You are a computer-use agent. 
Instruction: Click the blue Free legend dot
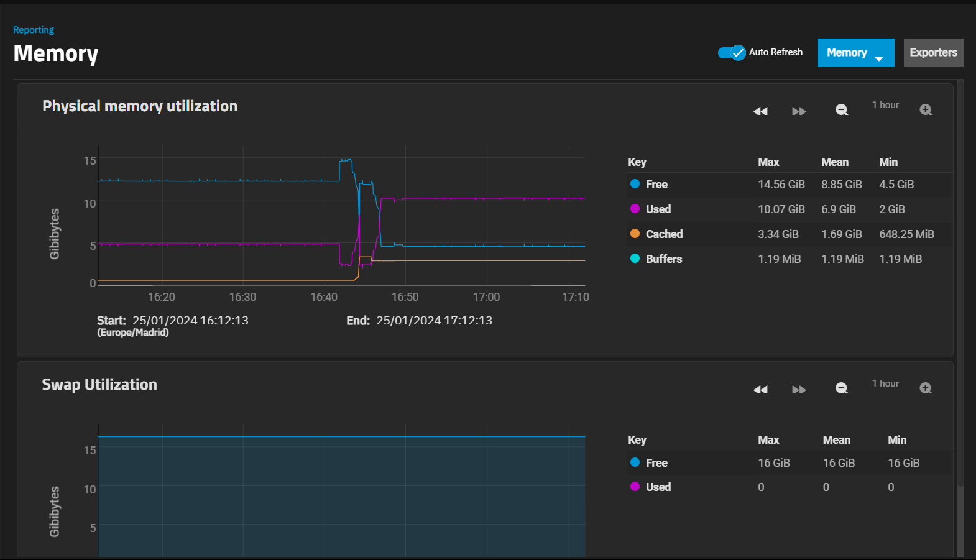(635, 184)
